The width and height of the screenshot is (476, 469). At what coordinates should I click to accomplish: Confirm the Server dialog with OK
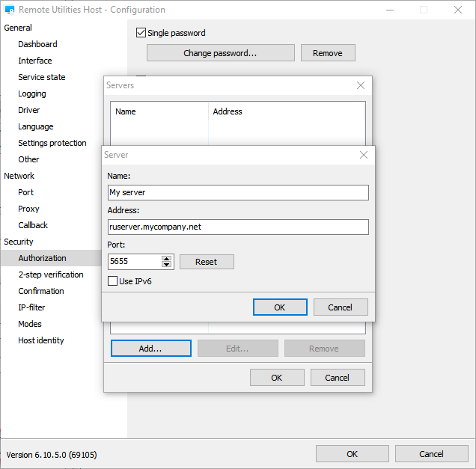[280, 307]
